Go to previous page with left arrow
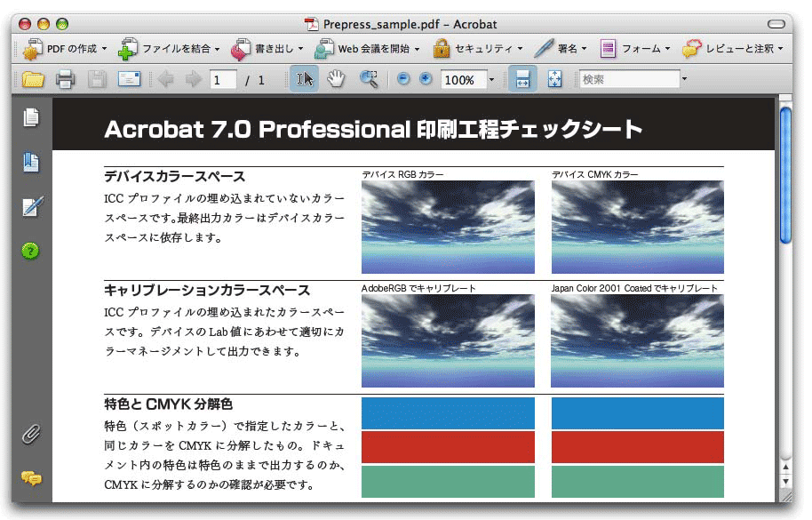 166,80
